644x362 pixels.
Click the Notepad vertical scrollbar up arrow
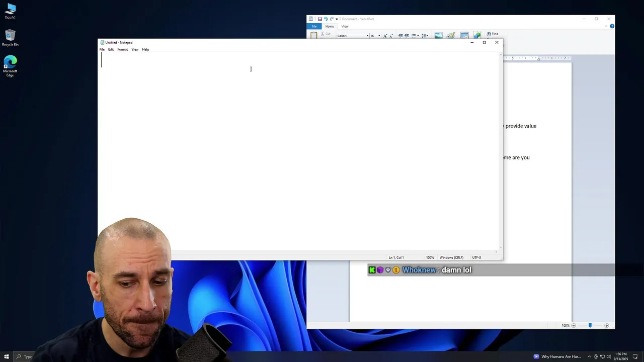point(501,55)
